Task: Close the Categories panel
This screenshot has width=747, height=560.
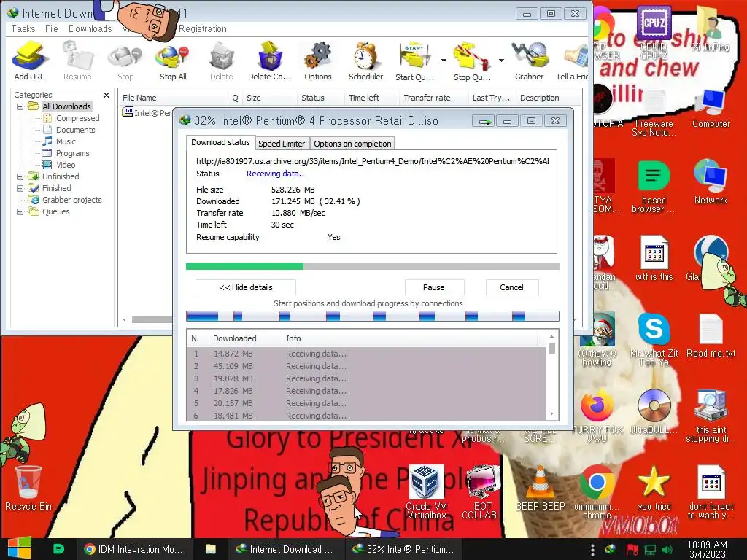Action: tap(107, 96)
